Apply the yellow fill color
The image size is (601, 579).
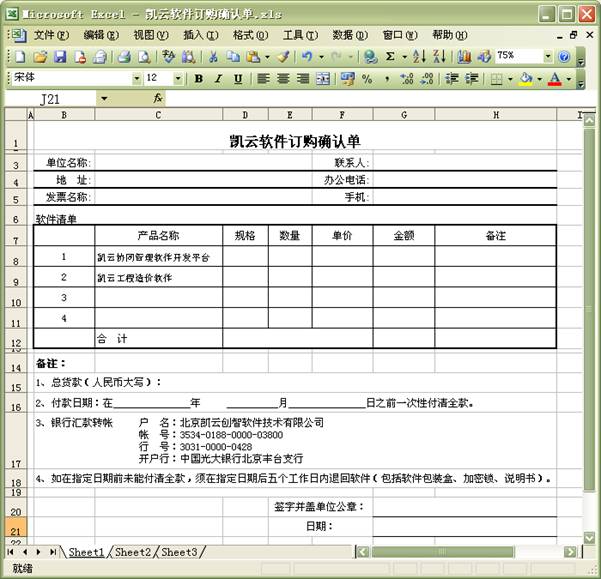[x=526, y=79]
